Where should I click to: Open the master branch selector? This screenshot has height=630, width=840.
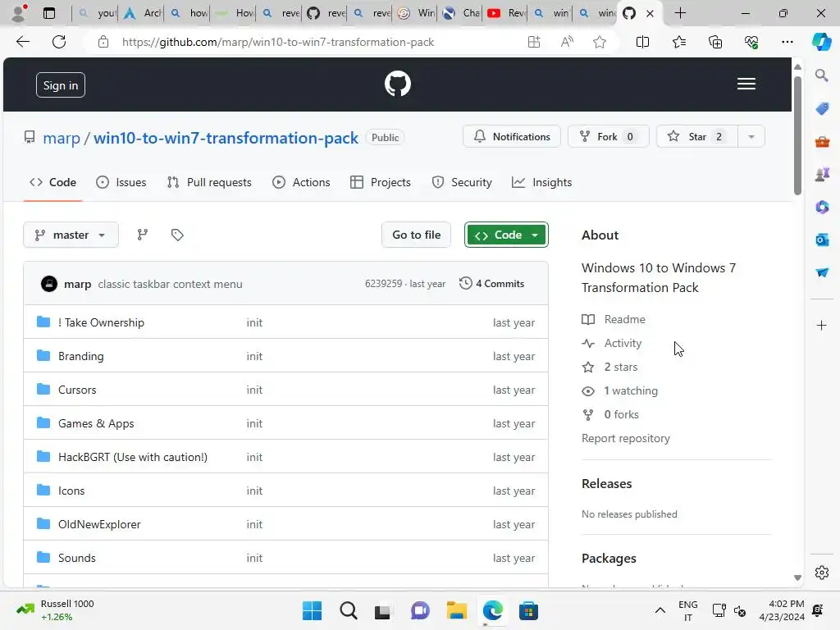click(71, 235)
